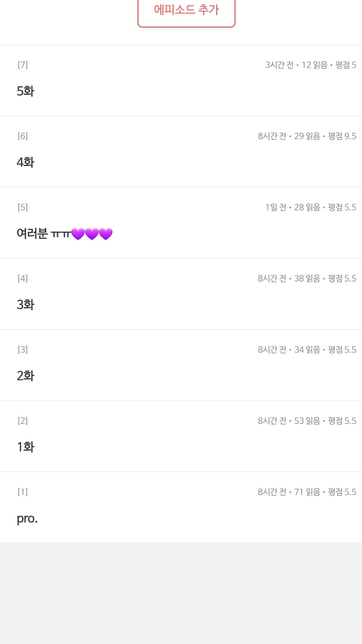Open the pro. prologue episode

click(x=27, y=518)
